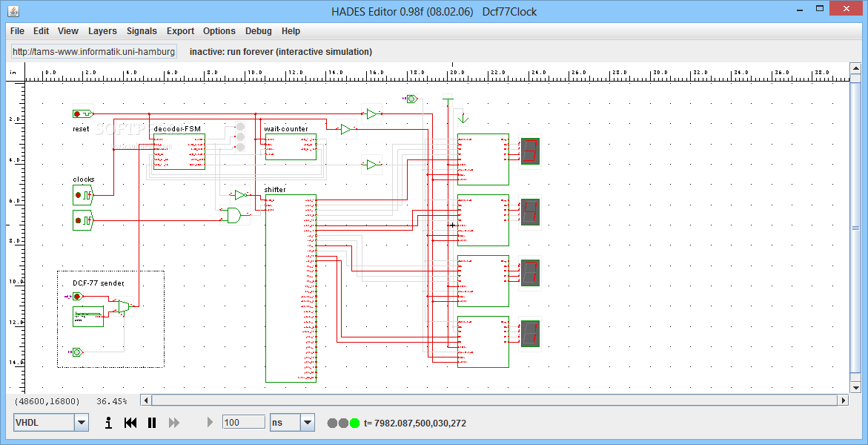The height and width of the screenshot is (445, 868).
Task: Click the bottom LED beside decoder-FSM
Action: 240,146
